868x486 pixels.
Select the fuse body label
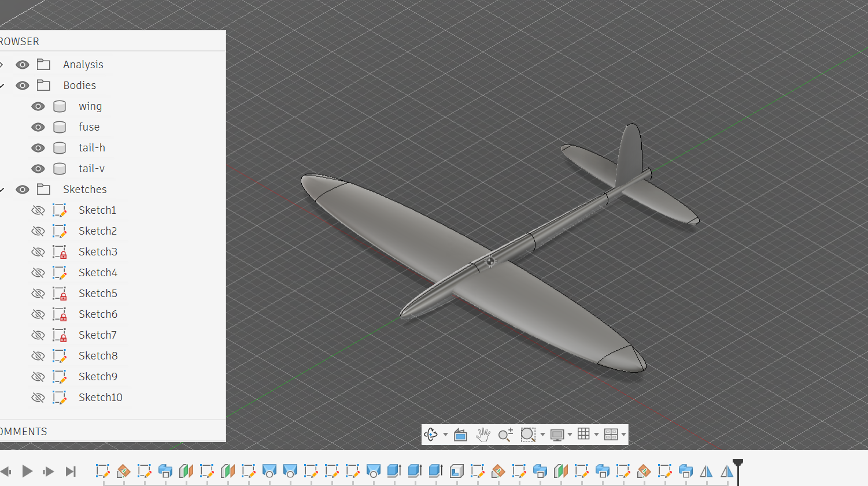coord(89,127)
